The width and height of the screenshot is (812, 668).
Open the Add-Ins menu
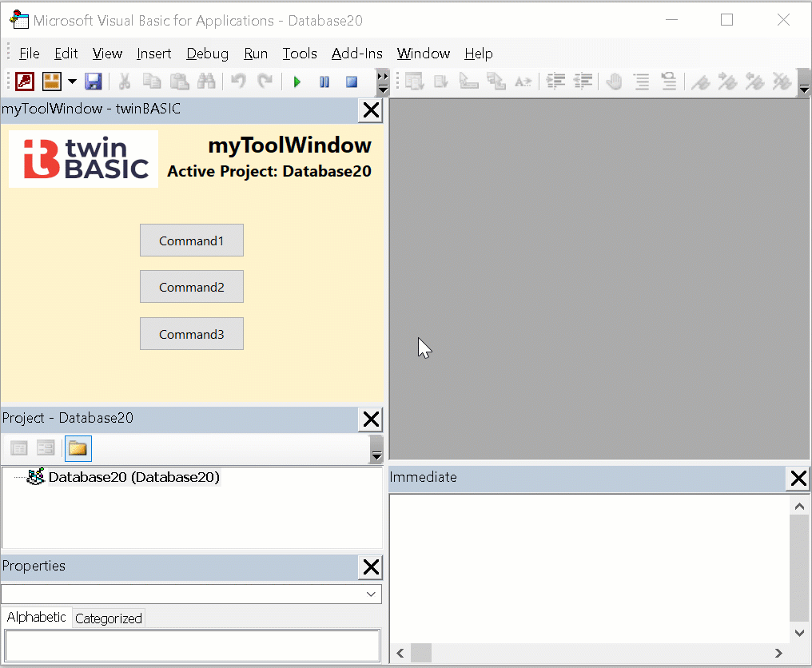pyautogui.click(x=356, y=54)
